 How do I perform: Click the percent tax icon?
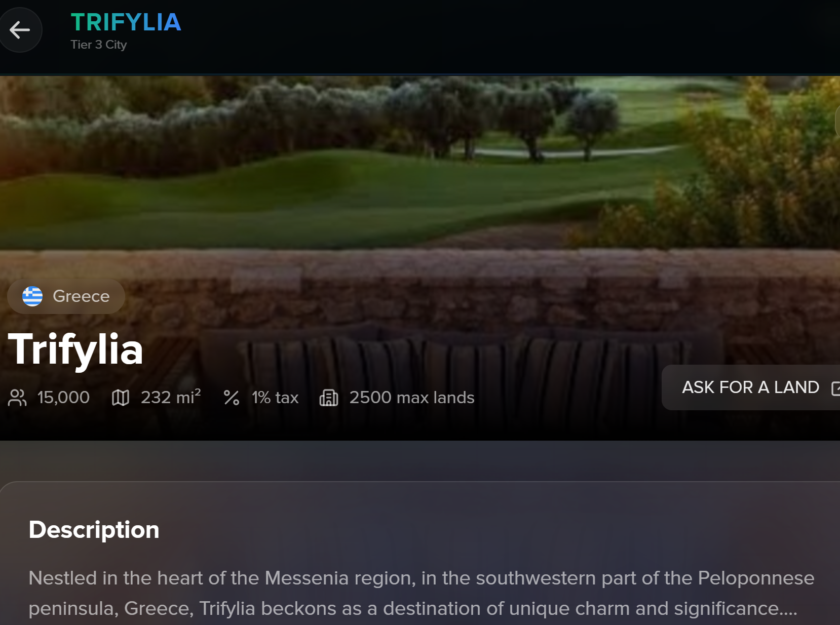click(x=232, y=398)
